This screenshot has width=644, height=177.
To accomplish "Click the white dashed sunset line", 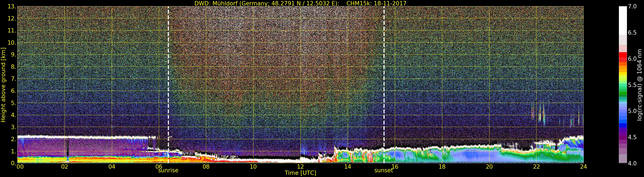I will point(384,85).
